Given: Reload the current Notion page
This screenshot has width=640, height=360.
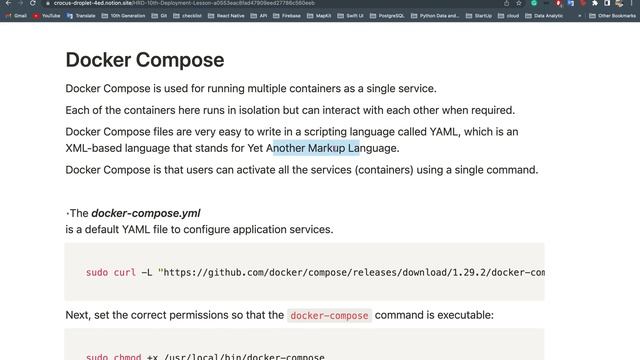Looking at the screenshot, I should pos(33,3).
